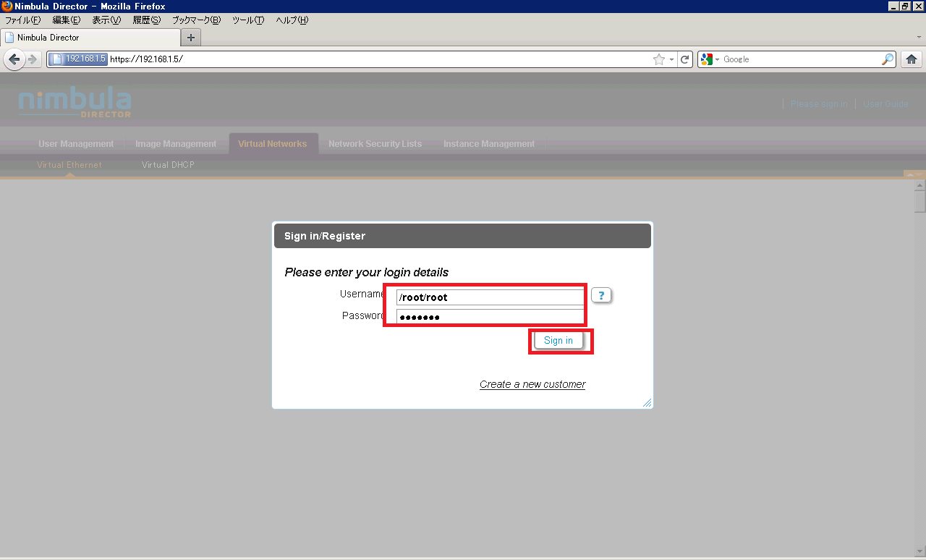This screenshot has width=926, height=560.
Task: Click the dialog resize grip icon
Action: (647, 403)
